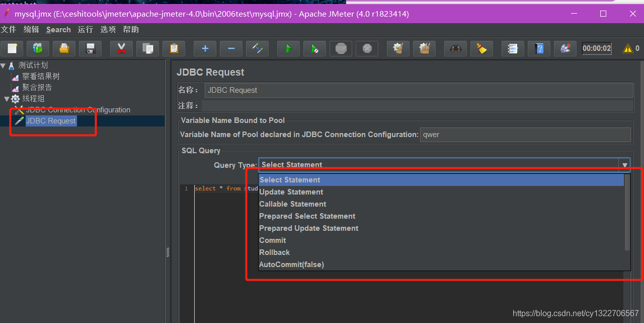Click the warning triangle log indicator
The height and width of the screenshot is (323, 644).
coord(628,49)
